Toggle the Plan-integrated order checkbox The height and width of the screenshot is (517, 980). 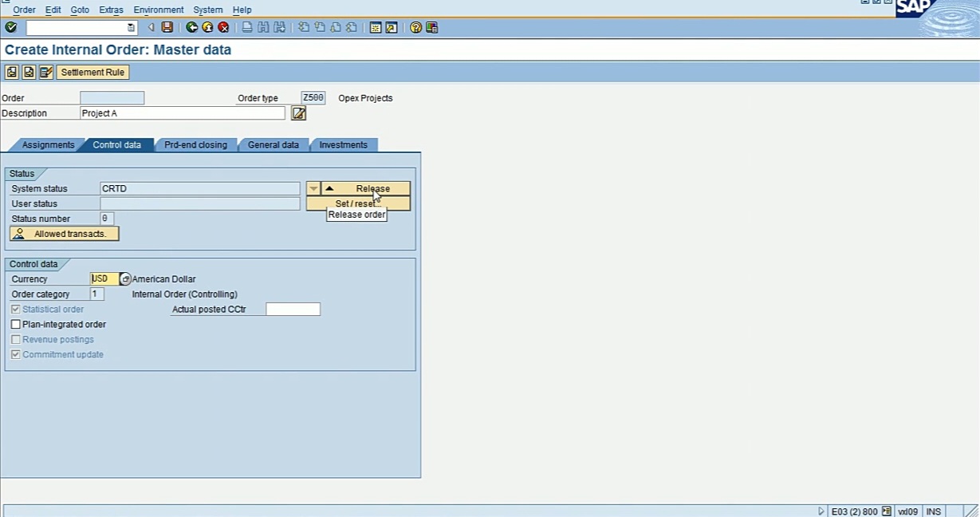[16, 325]
